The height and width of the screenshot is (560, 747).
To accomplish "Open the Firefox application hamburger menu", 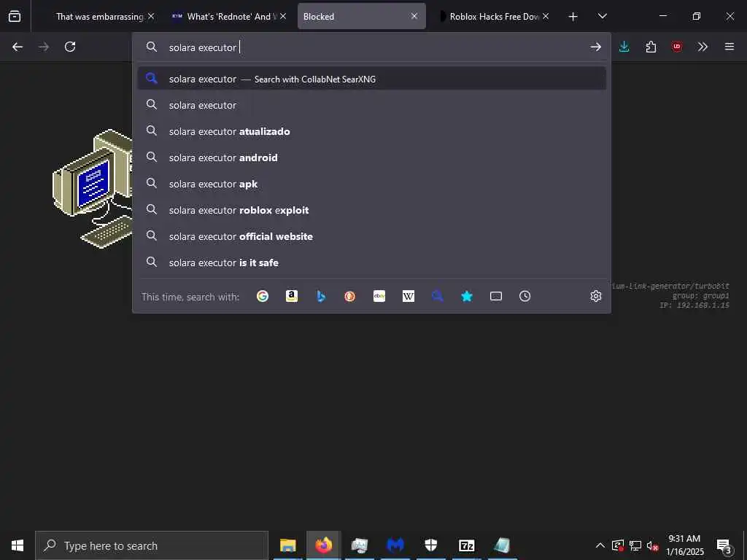I will (729, 47).
